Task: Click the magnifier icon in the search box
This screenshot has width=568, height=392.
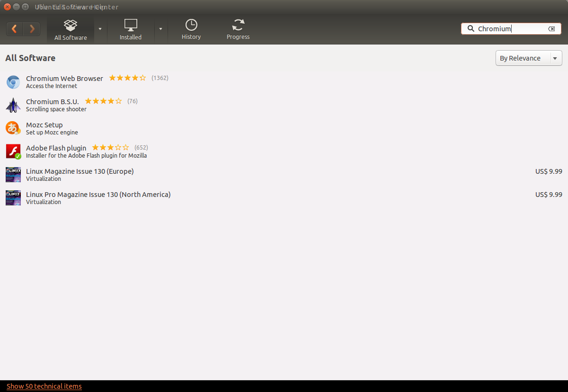Action: coord(470,28)
